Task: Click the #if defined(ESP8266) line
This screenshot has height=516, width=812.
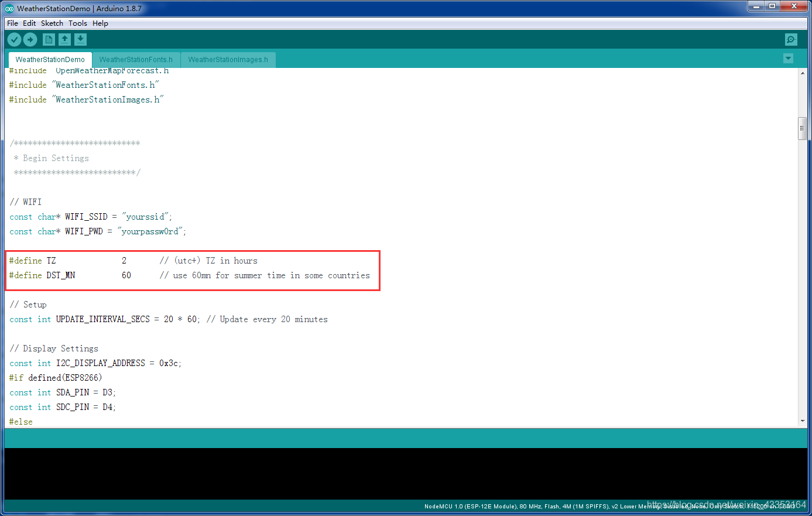Action: point(56,378)
